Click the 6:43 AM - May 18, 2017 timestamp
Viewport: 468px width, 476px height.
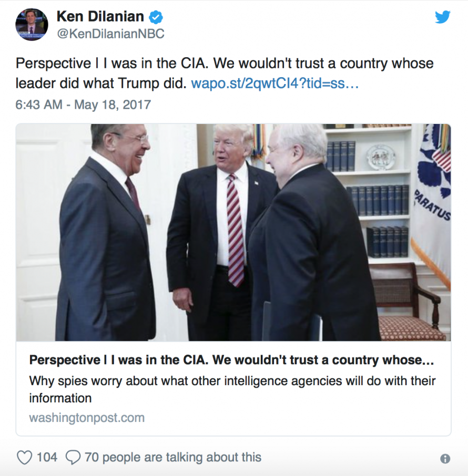83,105
